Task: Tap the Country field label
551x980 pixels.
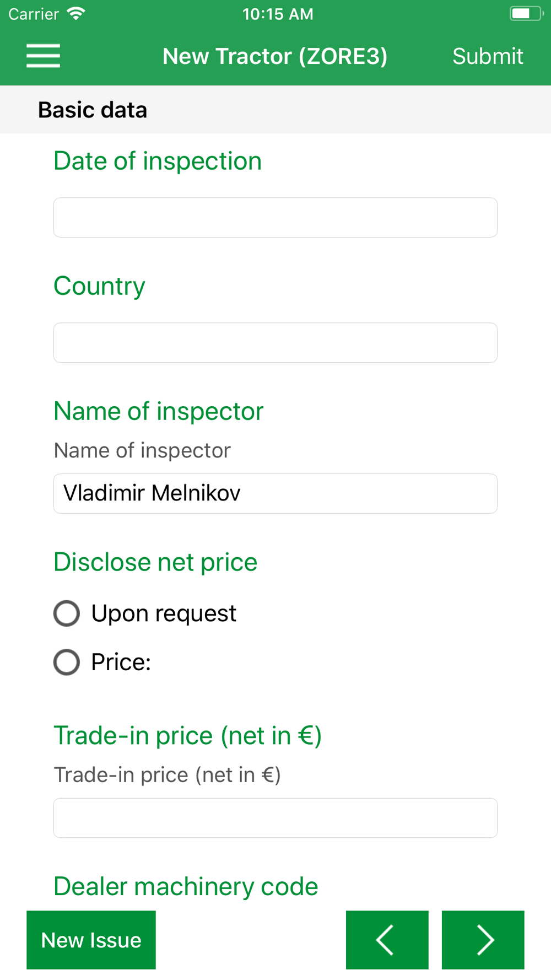Action: tap(99, 287)
